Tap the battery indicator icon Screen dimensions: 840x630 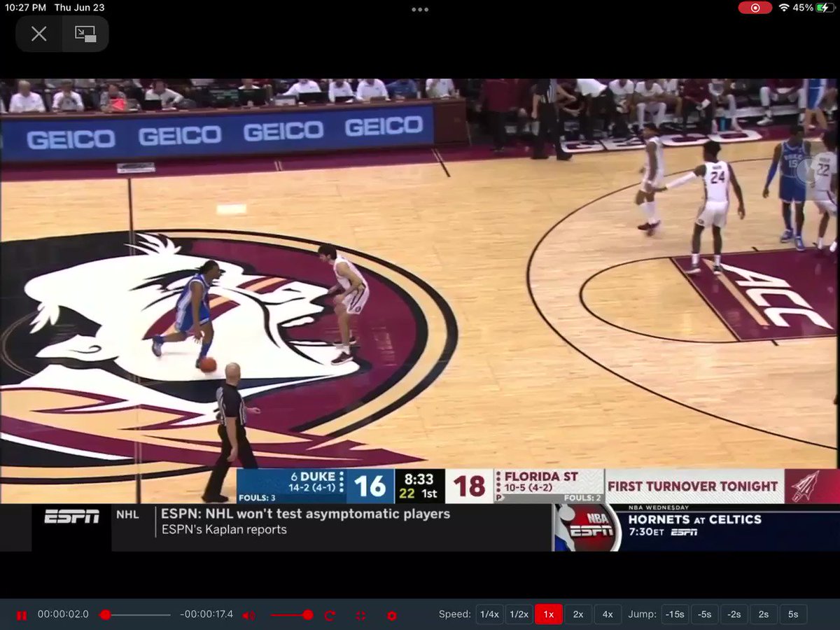point(826,8)
